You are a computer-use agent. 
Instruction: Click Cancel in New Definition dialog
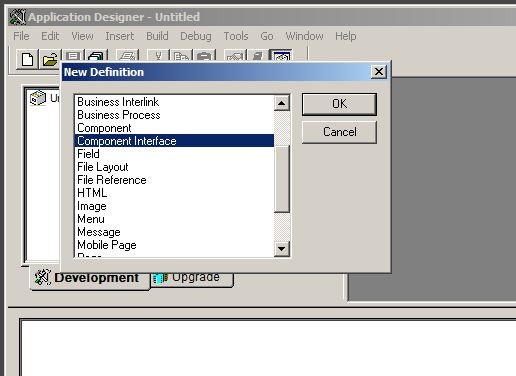tap(339, 132)
